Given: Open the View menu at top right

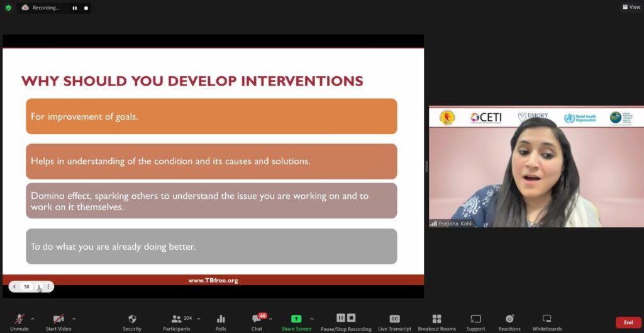Looking at the screenshot, I should 631,8.
